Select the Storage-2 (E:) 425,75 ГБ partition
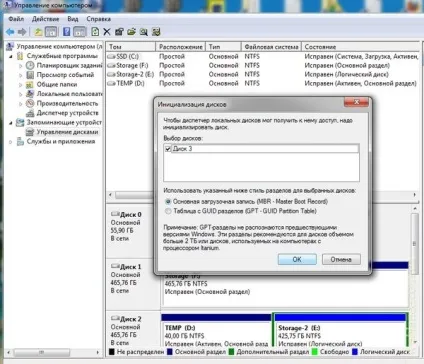 click(x=340, y=330)
